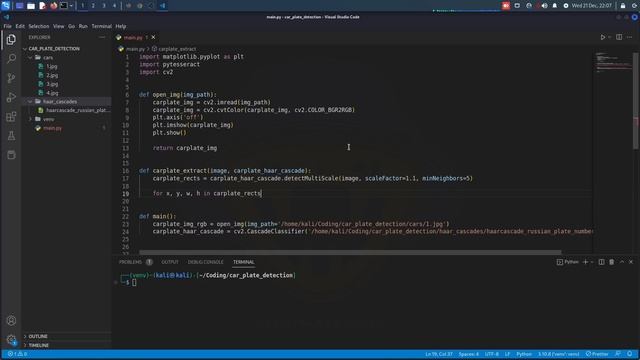The height and width of the screenshot is (360, 640).
Task: Collapse the haar_cascades folder
Action: coord(60,101)
